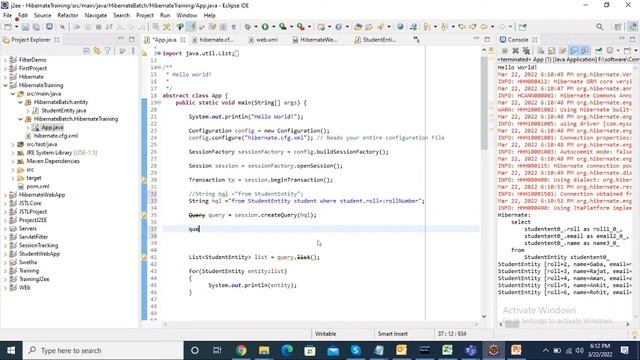The width and height of the screenshot is (640, 360).
Task: Toggle Scroll Lock in Console toolbar
Action: pos(551,51)
